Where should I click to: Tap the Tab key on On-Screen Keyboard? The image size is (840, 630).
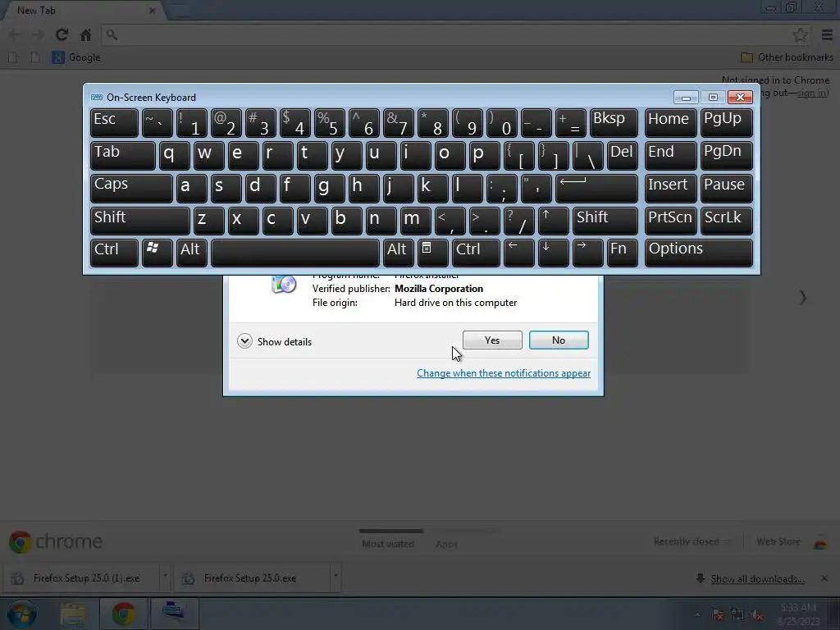pos(123,155)
